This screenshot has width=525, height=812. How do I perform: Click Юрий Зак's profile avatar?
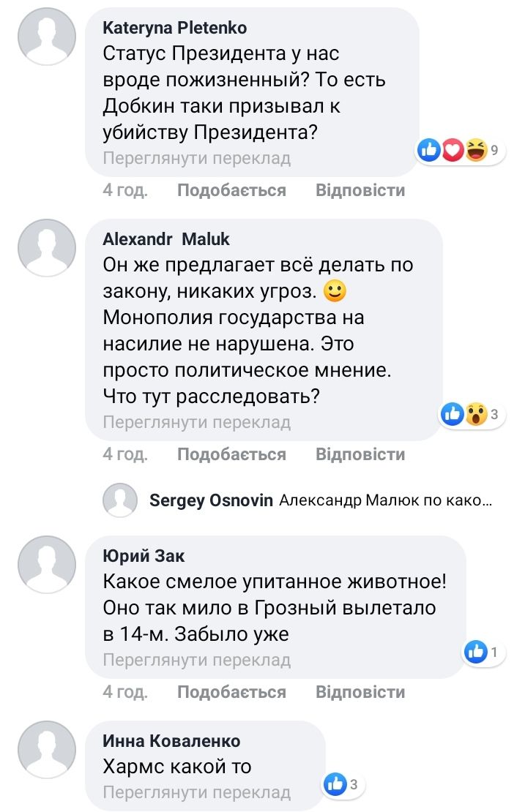click(47, 565)
